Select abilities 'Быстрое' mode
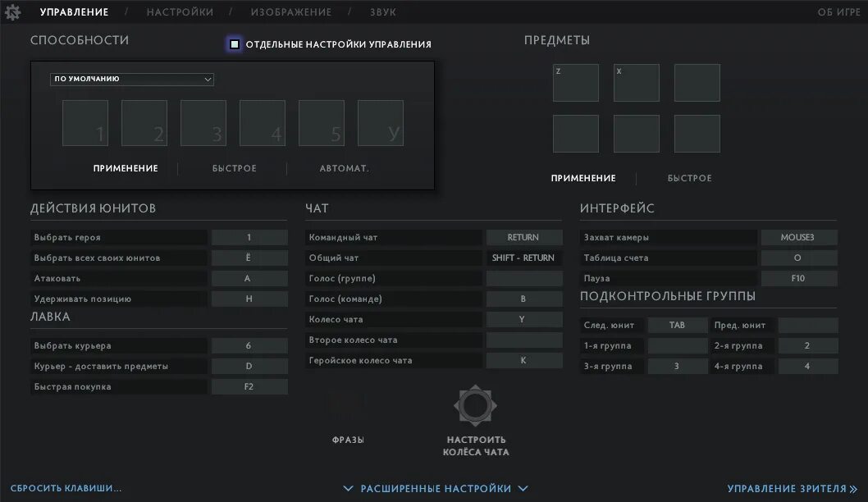This screenshot has width=868, height=502. (x=235, y=168)
